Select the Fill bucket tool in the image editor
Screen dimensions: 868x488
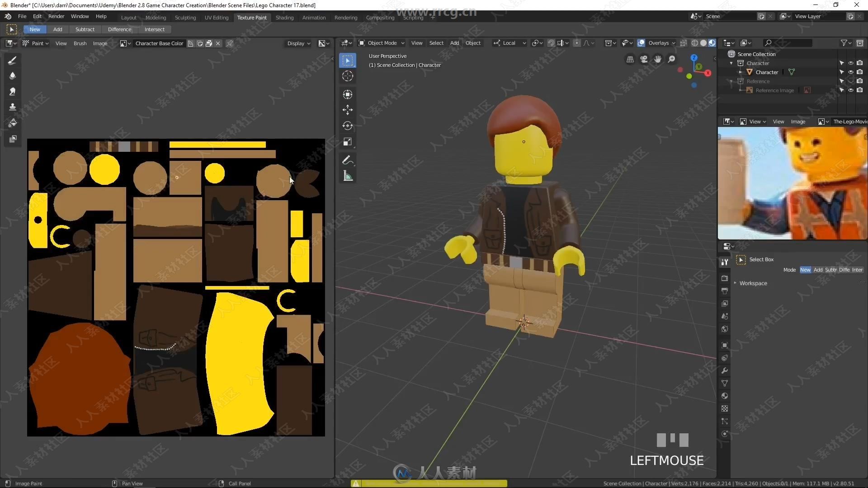click(13, 123)
